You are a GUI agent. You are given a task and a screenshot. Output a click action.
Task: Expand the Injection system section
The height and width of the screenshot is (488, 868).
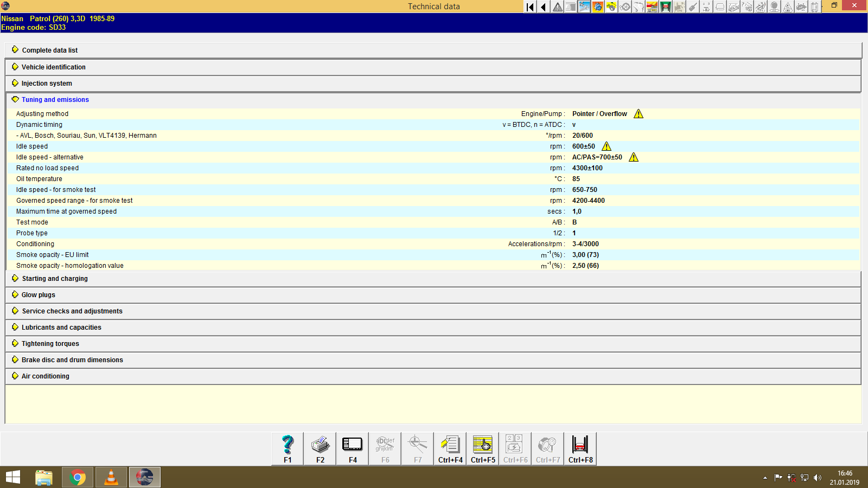[x=47, y=83]
